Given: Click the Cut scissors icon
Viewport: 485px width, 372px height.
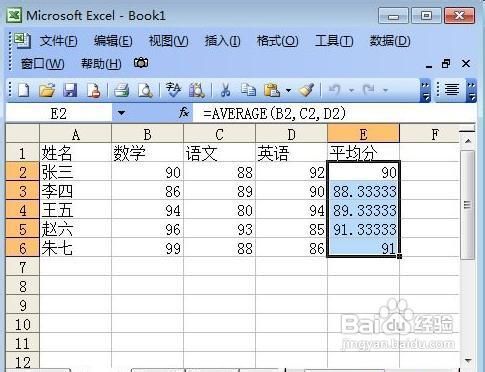Looking at the screenshot, I should point(225,90).
